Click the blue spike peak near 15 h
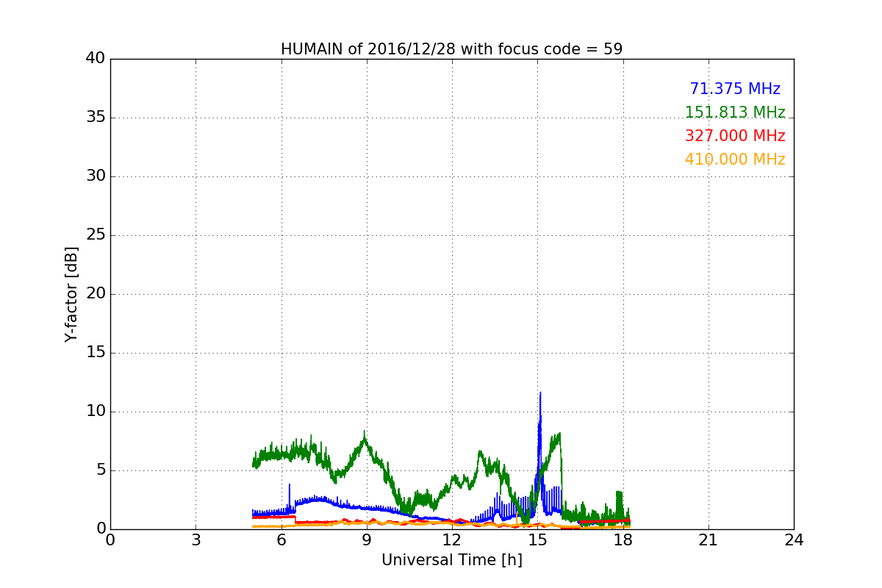882x588 pixels. click(x=540, y=393)
